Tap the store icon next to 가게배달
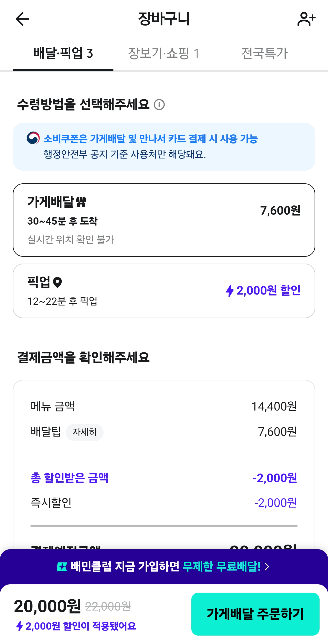Screen dimensions: 328x644 (x=81, y=202)
